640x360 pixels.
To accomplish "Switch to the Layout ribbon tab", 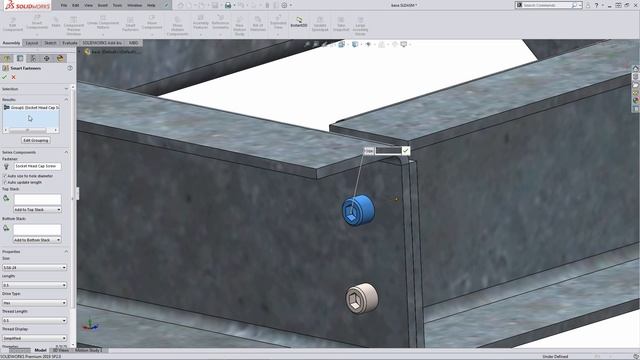I will (32, 43).
